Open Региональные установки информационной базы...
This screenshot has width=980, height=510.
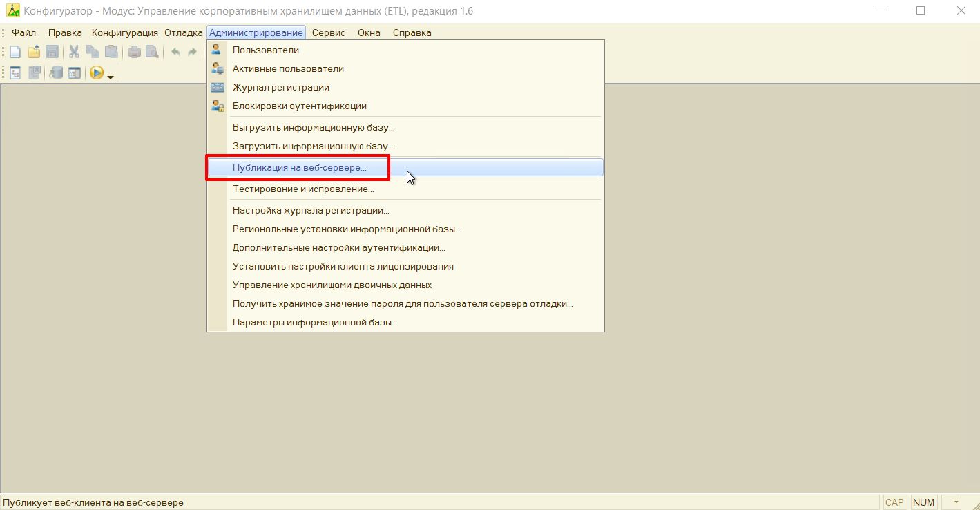click(x=405, y=229)
